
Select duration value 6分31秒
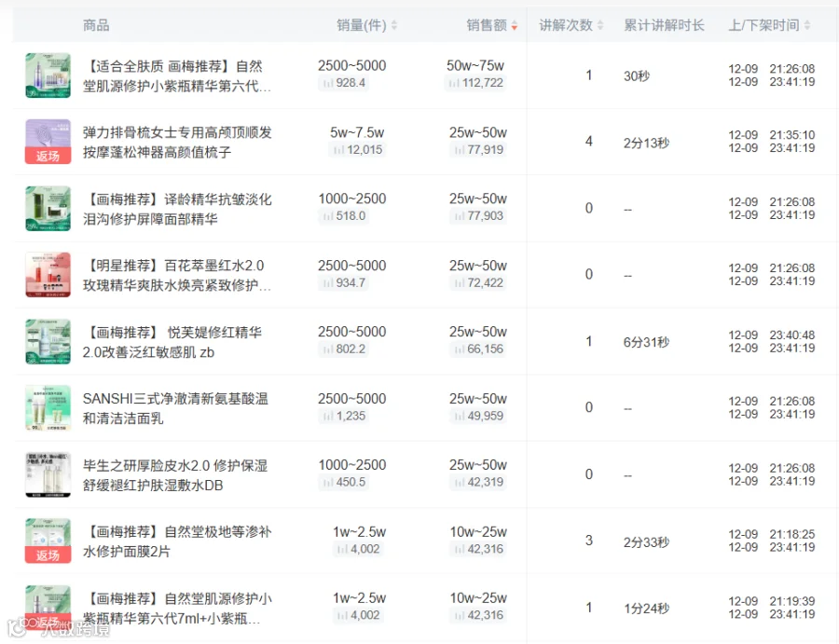(646, 342)
